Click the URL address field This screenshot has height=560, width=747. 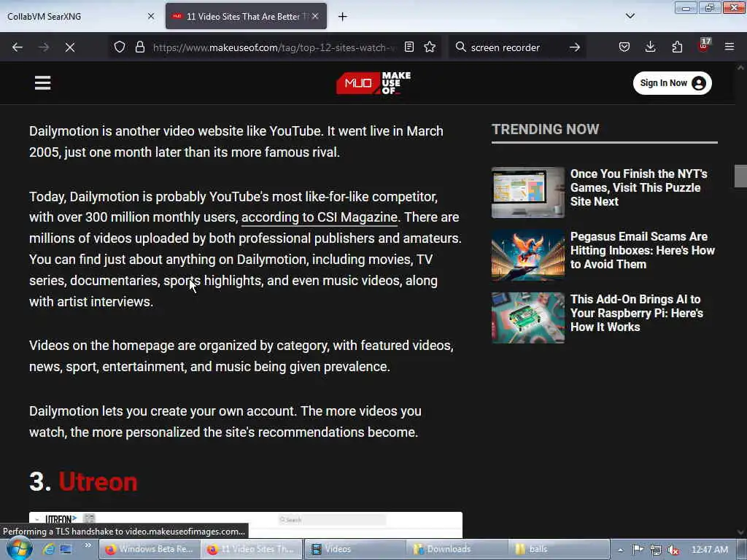[274, 47]
